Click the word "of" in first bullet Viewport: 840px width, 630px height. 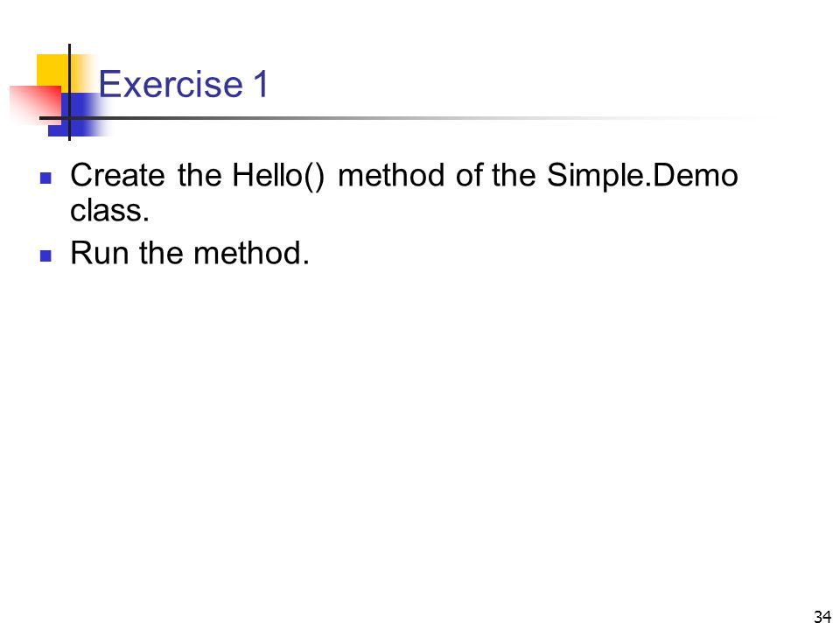tap(467, 175)
